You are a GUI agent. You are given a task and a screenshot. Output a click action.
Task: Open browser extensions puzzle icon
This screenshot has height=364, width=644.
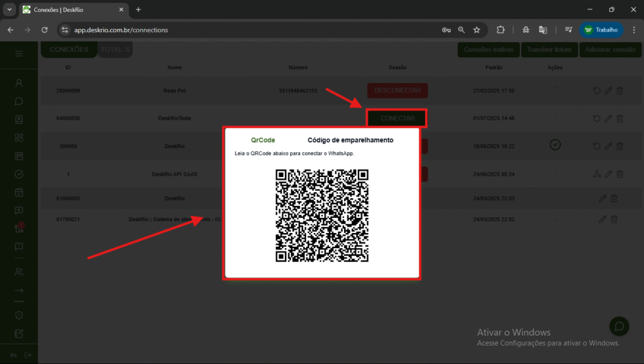pos(500,30)
